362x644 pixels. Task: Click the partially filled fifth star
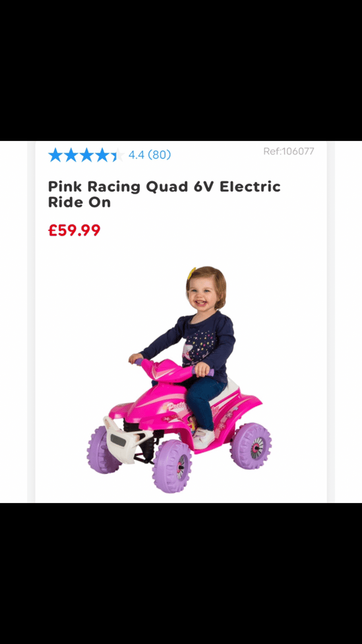pyautogui.click(x=117, y=155)
